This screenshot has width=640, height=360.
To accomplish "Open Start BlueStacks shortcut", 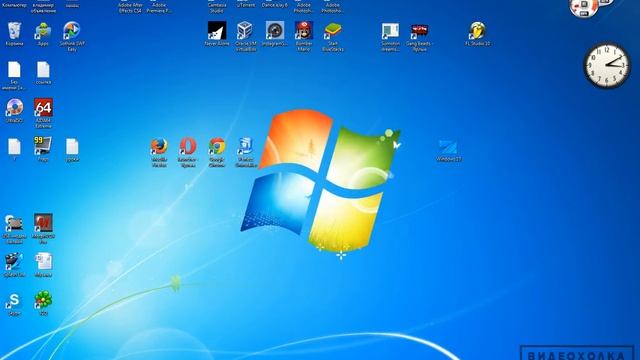I will pyautogui.click(x=333, y=31).
